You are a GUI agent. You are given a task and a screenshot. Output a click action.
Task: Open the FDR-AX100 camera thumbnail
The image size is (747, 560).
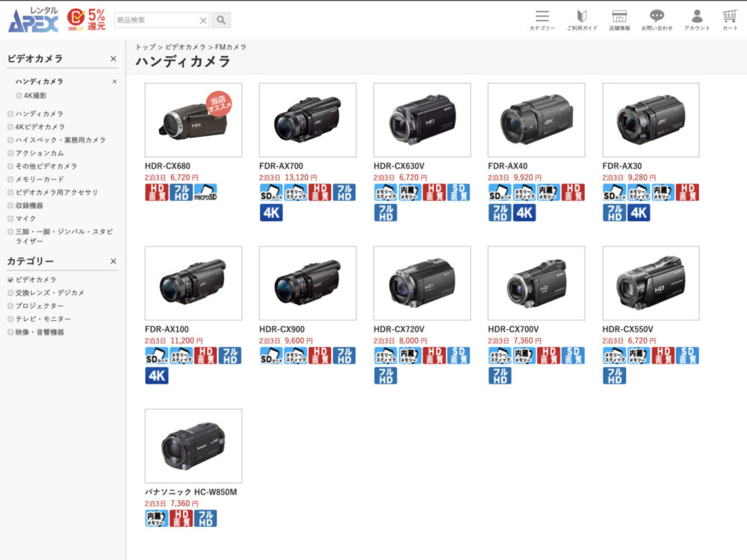(193, 283)
